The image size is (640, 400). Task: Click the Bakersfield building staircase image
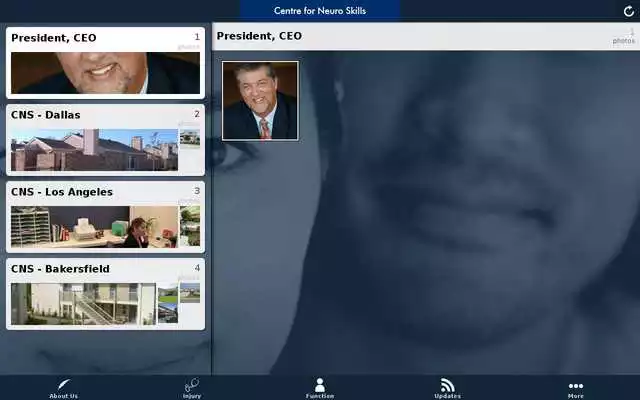pyautogui.click(x=83, y=303)
